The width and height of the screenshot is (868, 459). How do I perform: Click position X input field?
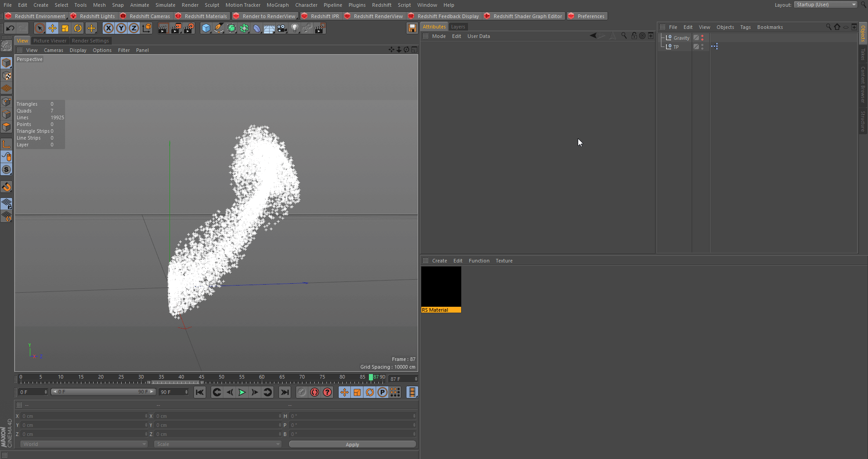pos(84,416)
